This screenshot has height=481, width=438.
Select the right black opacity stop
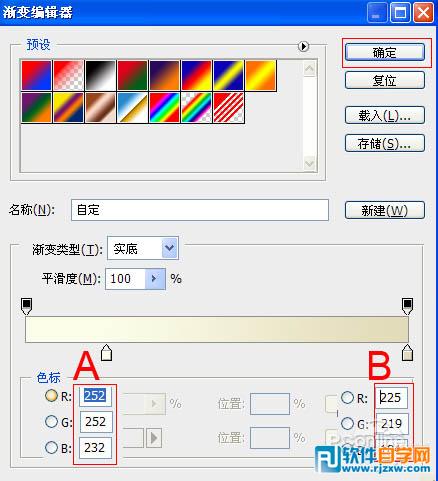(x=407, y=306)
